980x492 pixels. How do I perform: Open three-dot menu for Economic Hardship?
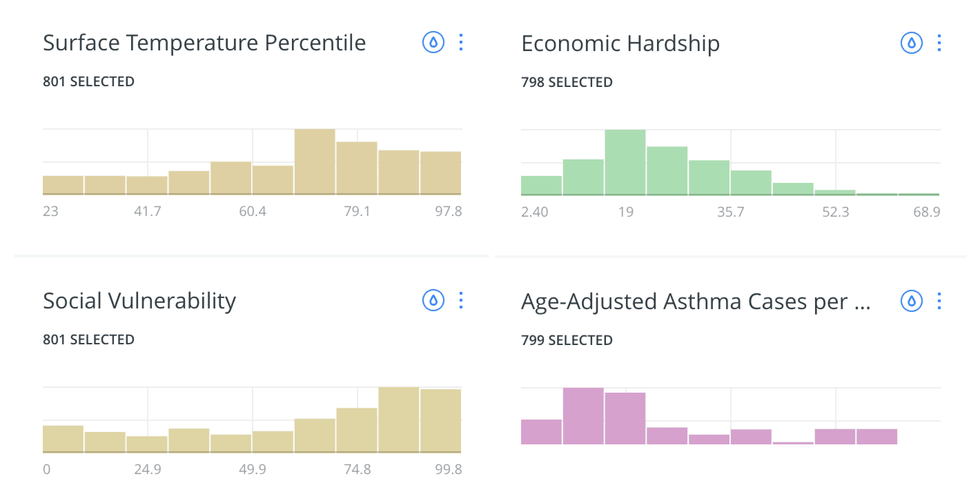coord(939,43)
